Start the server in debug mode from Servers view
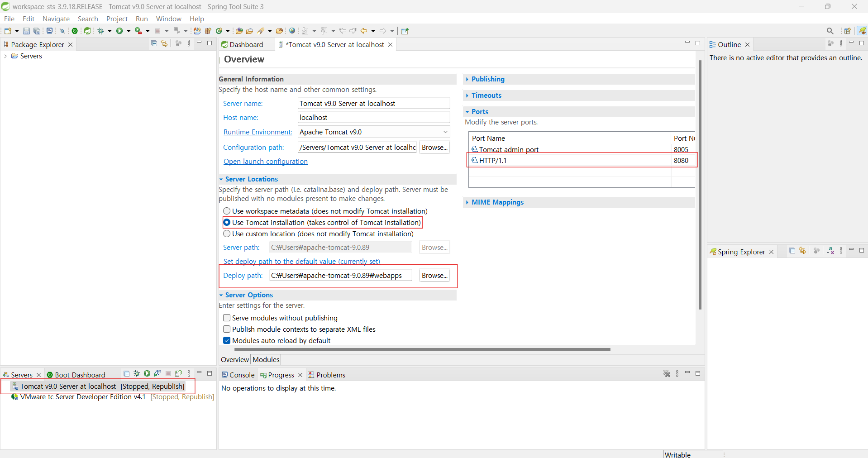868x458 pixels. 137,374
